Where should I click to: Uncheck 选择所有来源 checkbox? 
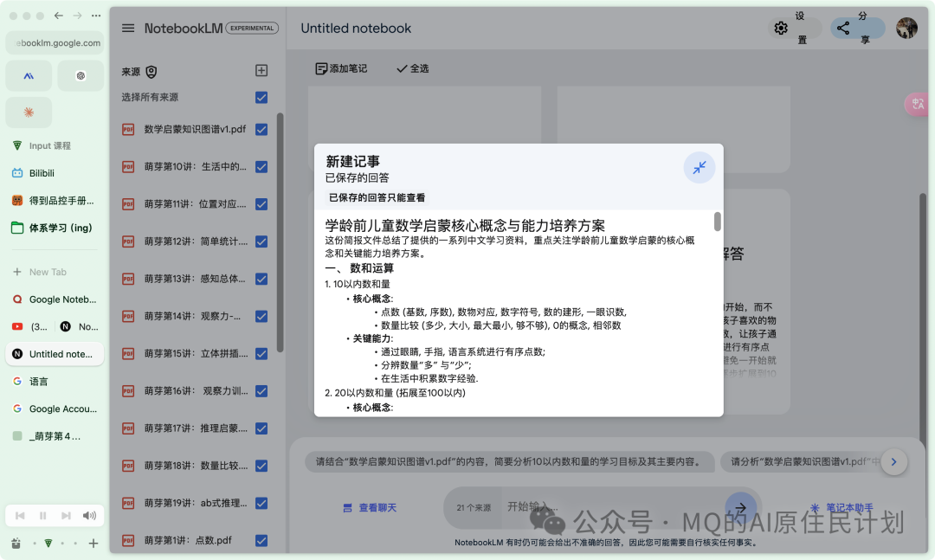pos(261,97)
